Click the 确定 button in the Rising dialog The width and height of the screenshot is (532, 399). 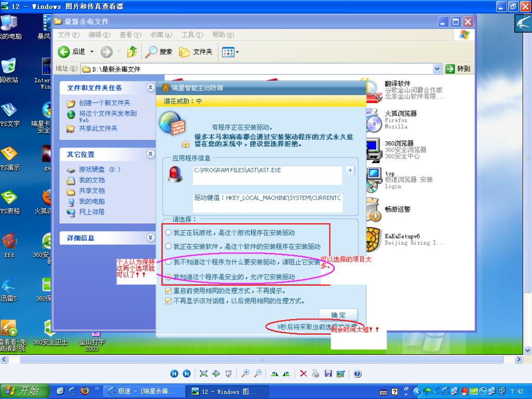click(338, 315)
